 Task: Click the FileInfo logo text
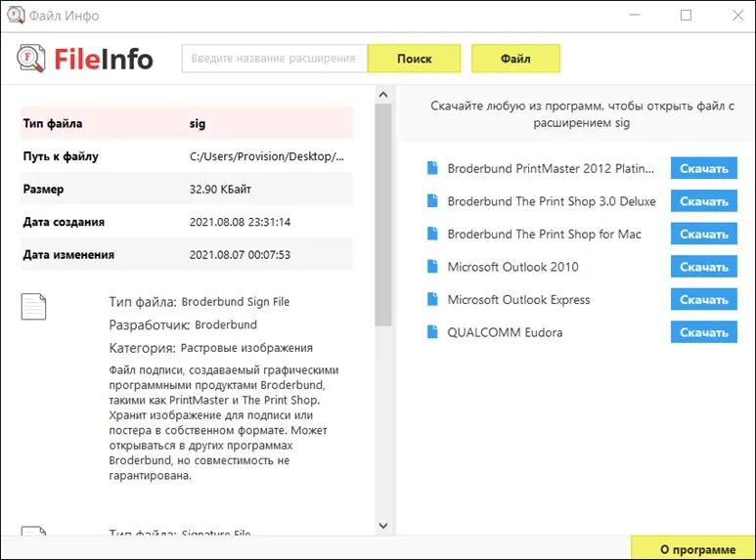tap(103, 59)
